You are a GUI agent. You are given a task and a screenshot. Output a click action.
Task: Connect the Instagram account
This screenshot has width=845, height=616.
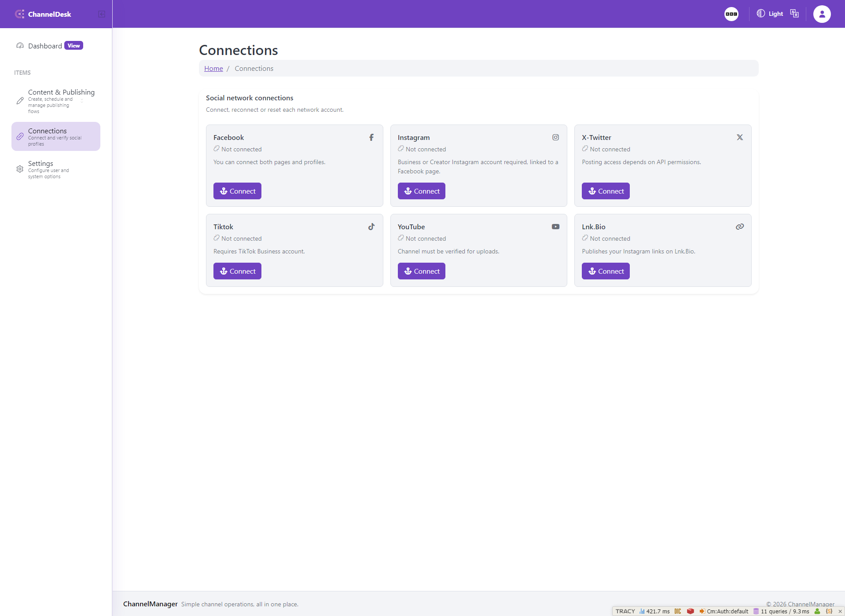tap(422, 191)
